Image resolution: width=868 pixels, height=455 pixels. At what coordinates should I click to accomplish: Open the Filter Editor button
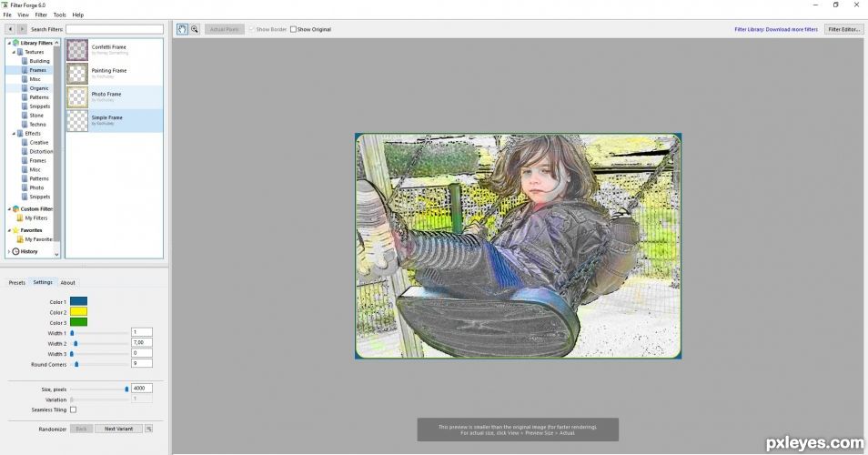[843, 29]
